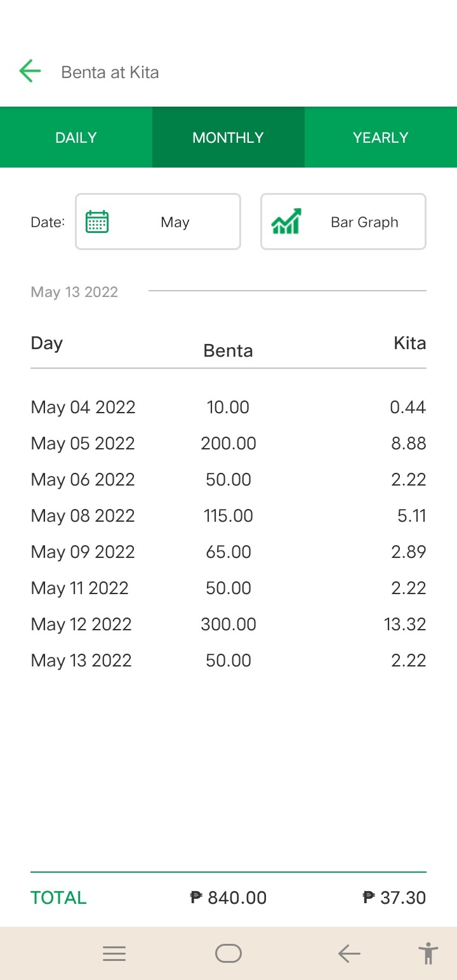The image size is (457, 980).
Task: Open Android recent apps menu icon
Action: click(114, 953)
